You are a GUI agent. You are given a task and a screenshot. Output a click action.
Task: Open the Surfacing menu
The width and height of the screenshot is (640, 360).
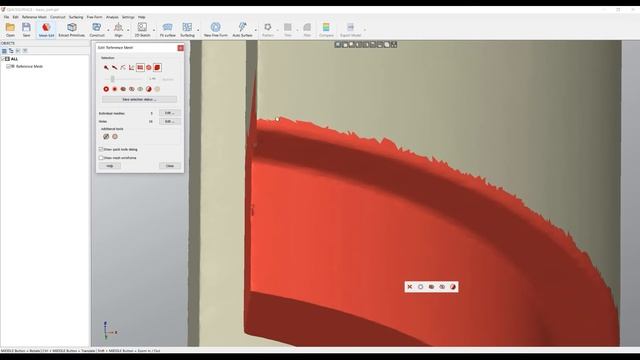click(76, 17)
